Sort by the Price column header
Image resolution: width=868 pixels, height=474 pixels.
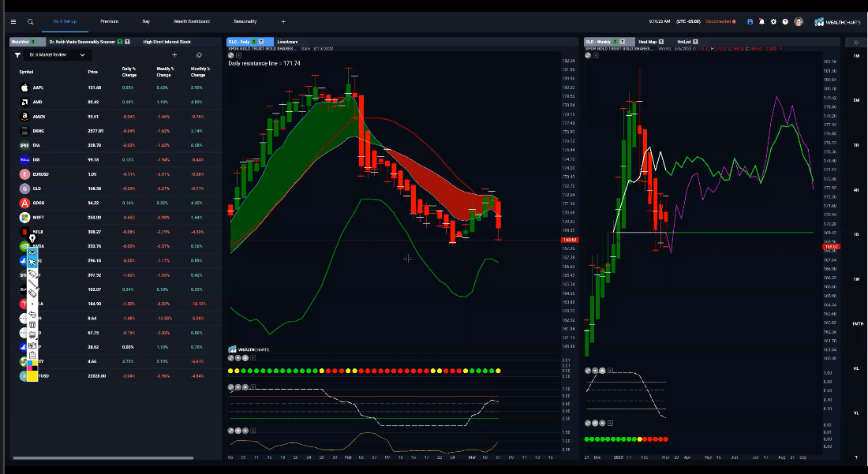(92, 72)
